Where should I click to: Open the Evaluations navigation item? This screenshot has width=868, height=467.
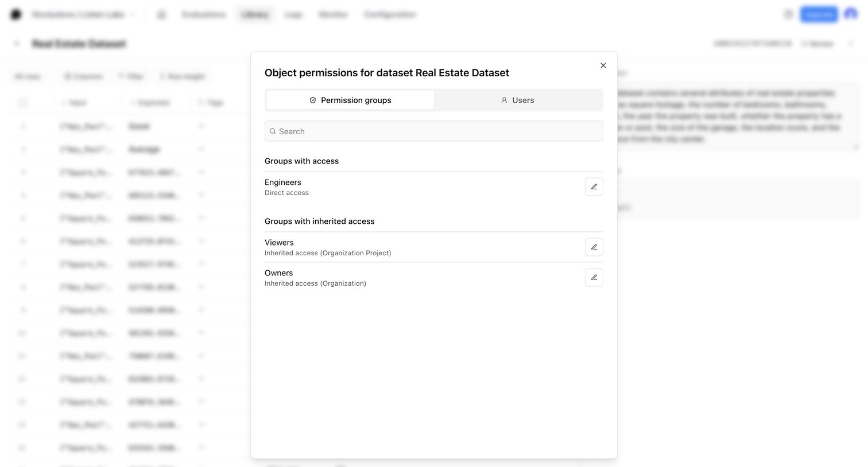point(204,15)
